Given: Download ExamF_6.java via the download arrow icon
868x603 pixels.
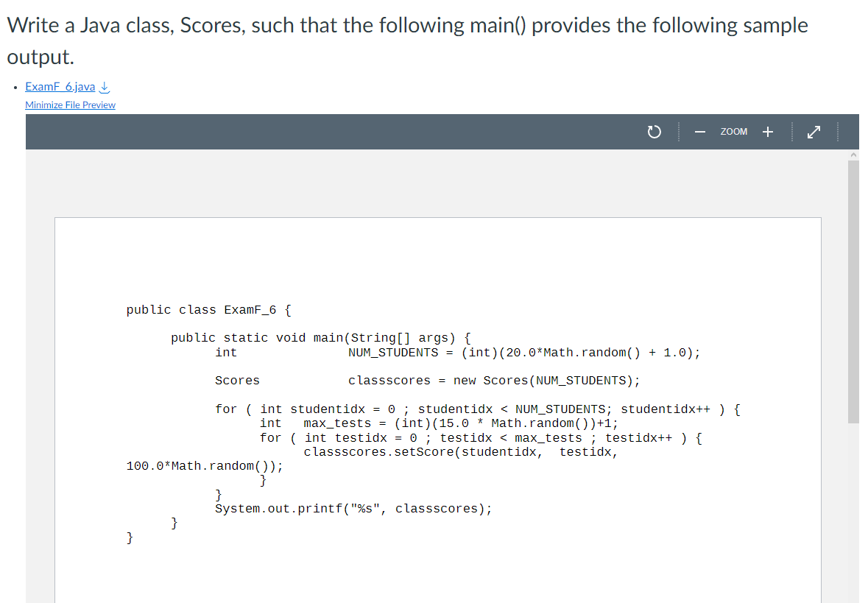Looking at the screenshot, I should (x=104, y=86).
